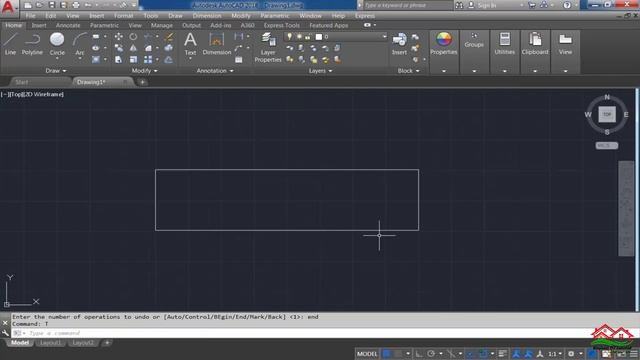
Task: Click the TOP face of the ViewCube
Action: (x=607, y=114)
